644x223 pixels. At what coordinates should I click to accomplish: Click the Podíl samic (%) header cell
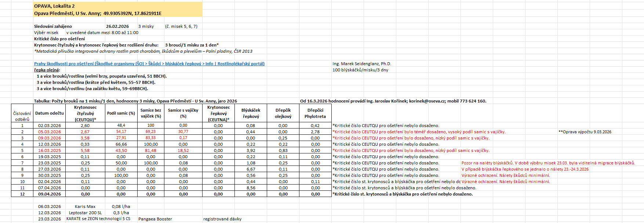pyautogui.click(x=121, y=113)
